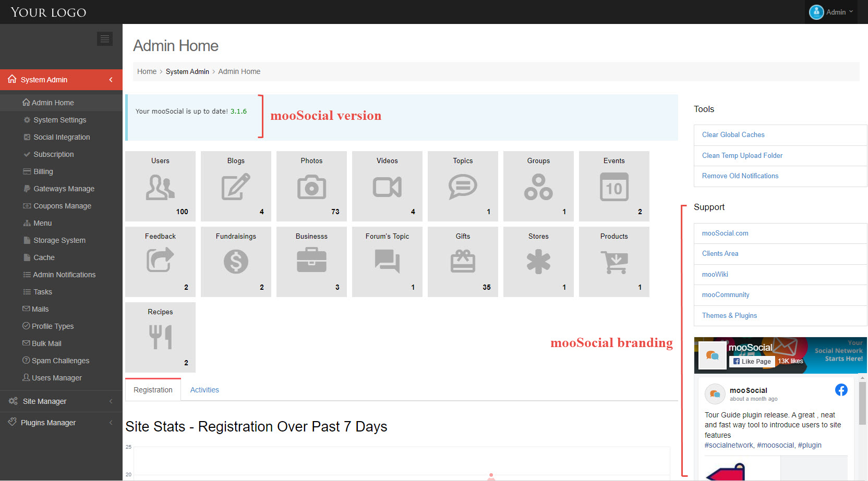Switch to the Registration tab

[153, 390]
